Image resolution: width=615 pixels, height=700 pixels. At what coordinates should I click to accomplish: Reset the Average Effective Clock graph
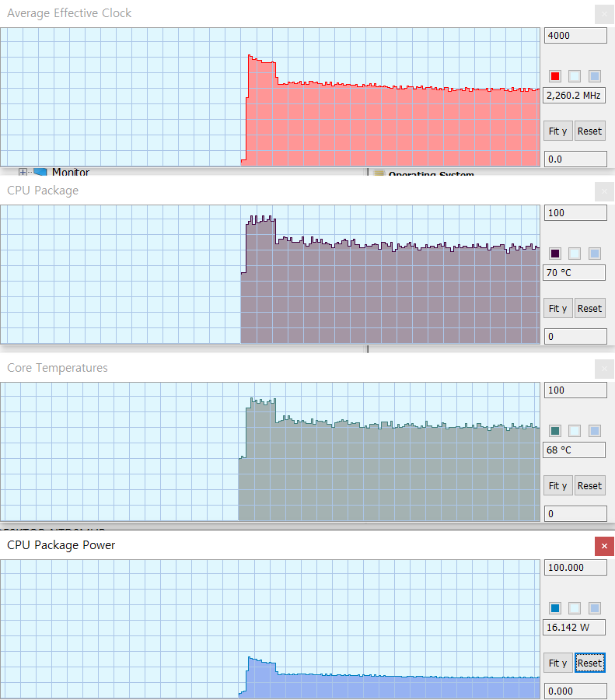click(589, 131)
